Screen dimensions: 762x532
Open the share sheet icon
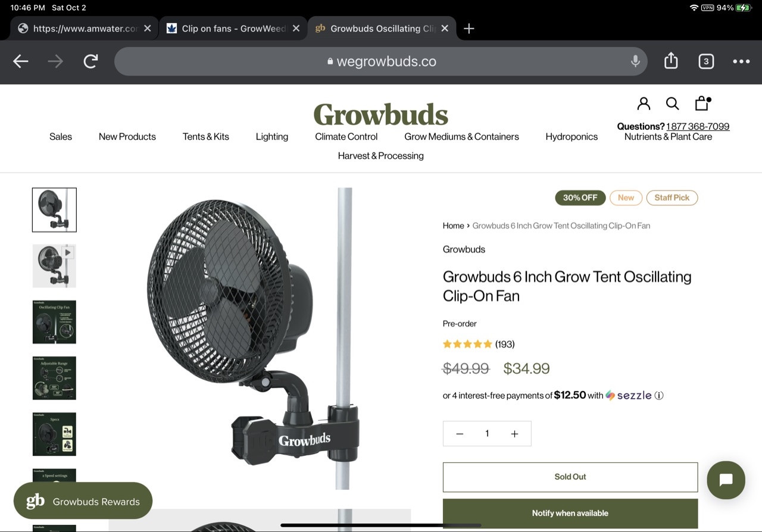pos(671,61)
